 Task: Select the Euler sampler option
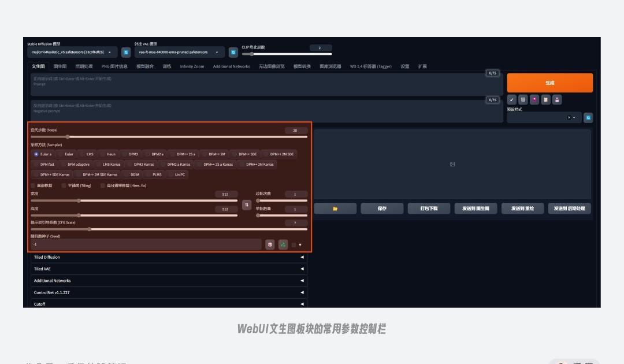(x=66, y=154)
